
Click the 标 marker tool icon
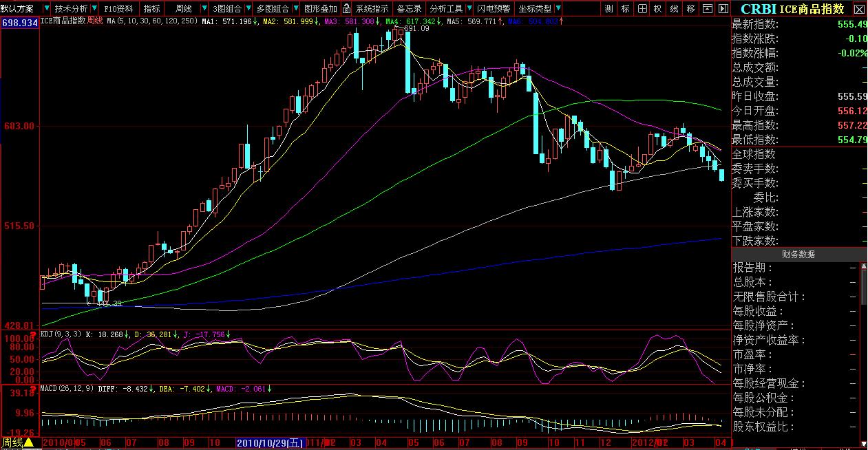[625, 9]
